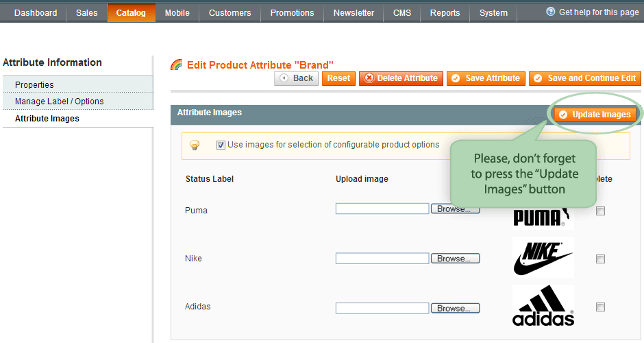Image resolution: width=644 pixels, height=343 pixels.
Task: Check the Puma delete checkbox
Action: 601,211
